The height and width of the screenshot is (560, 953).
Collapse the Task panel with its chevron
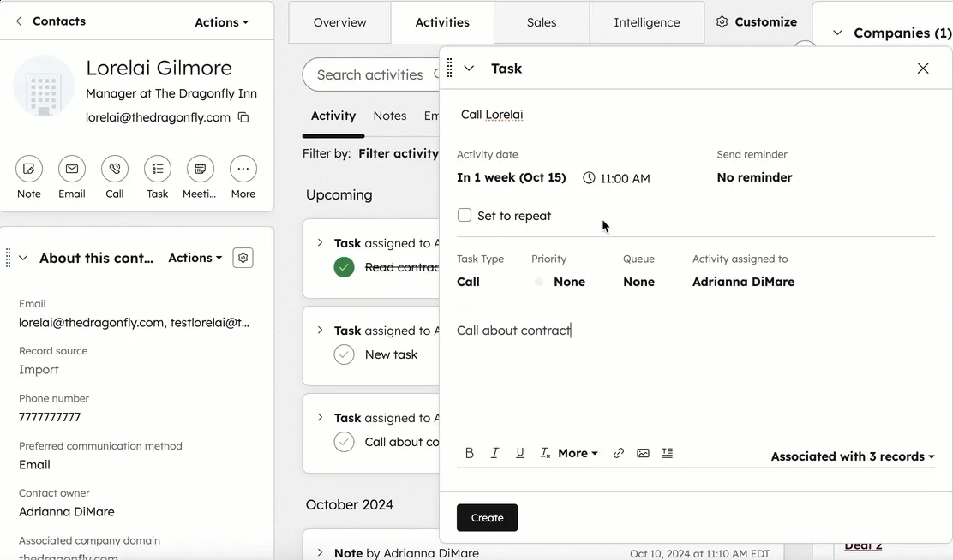469,68
